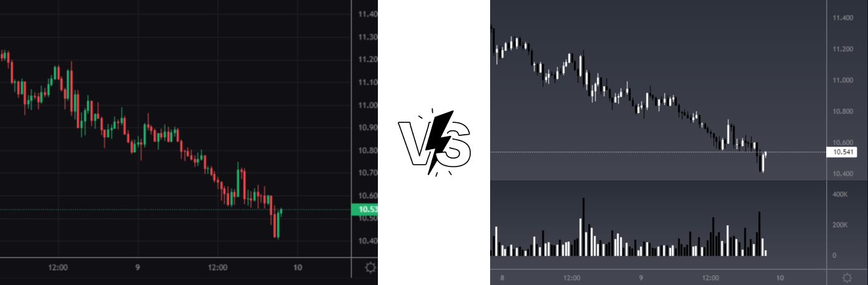Click the 11.200 price label on right chart

pos(842,49)
